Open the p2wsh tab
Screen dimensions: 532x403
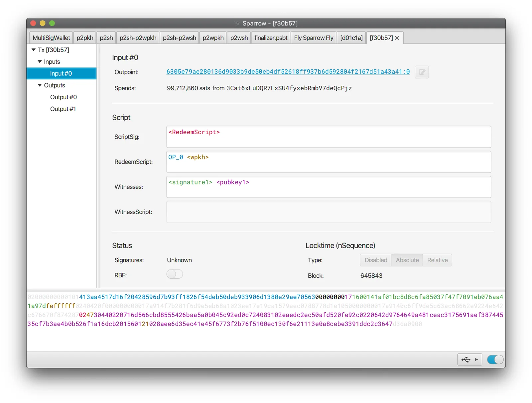tap(239, 38)
